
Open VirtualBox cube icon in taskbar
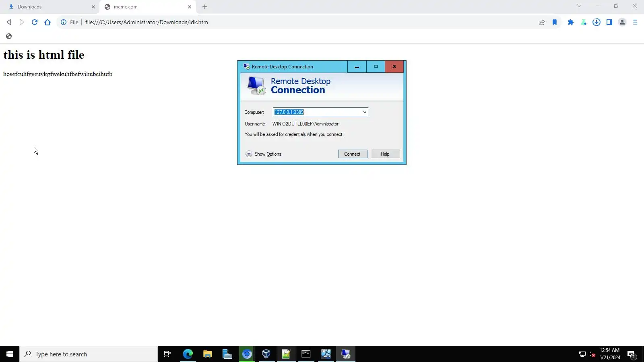point(267,354)
